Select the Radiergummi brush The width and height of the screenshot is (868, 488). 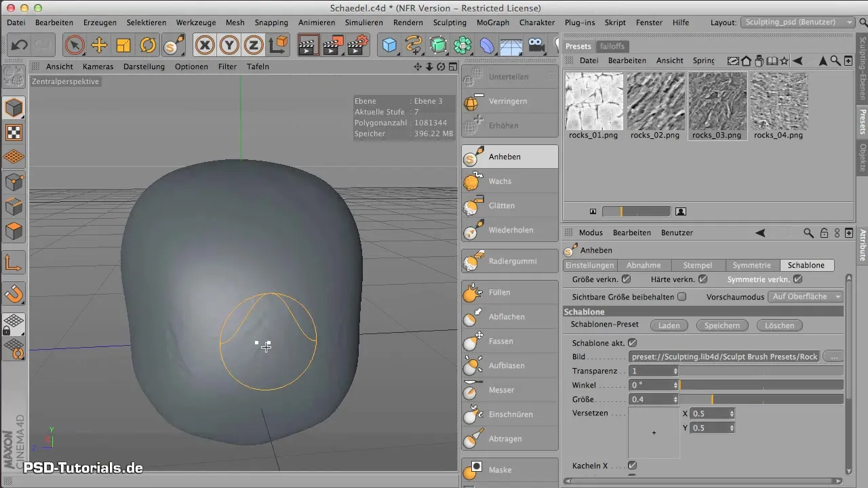point(509,261)
